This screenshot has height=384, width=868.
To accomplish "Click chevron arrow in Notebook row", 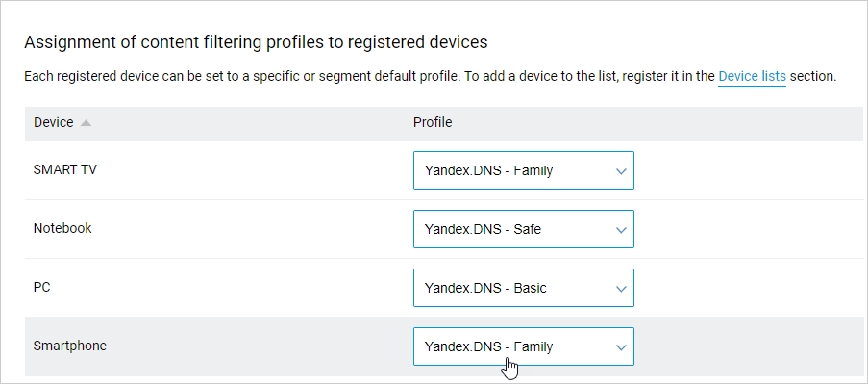I will click(x=621, y=230).
